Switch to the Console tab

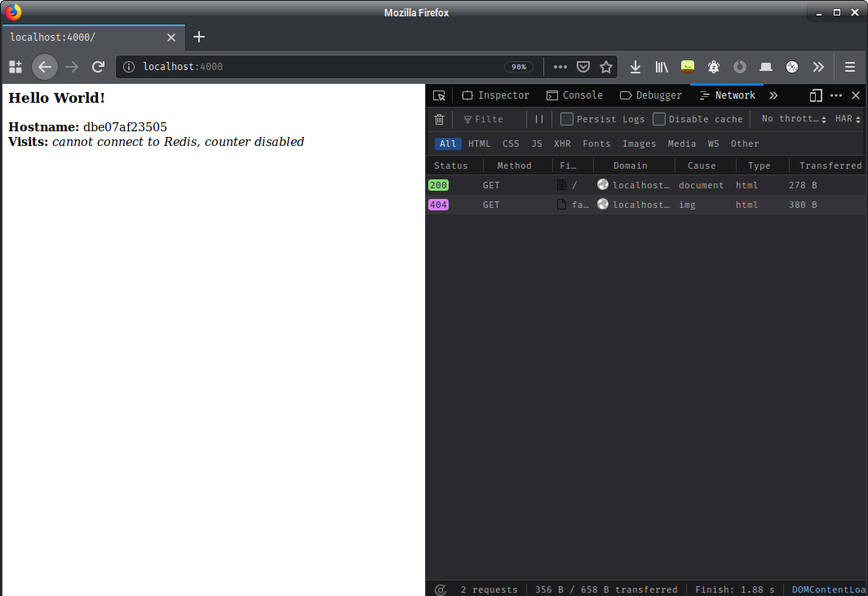[574, 95]
